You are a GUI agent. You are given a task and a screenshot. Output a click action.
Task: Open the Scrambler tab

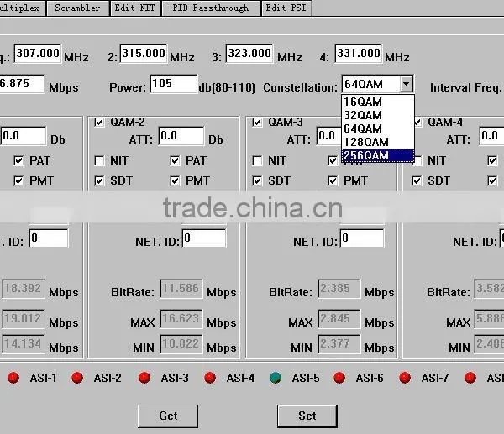[77, 8]
